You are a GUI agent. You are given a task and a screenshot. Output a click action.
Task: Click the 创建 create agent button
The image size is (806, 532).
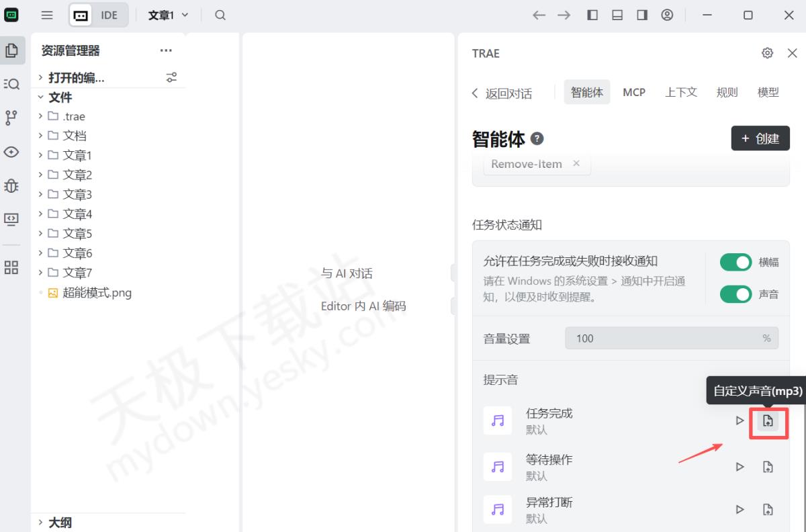coord(760,138)
